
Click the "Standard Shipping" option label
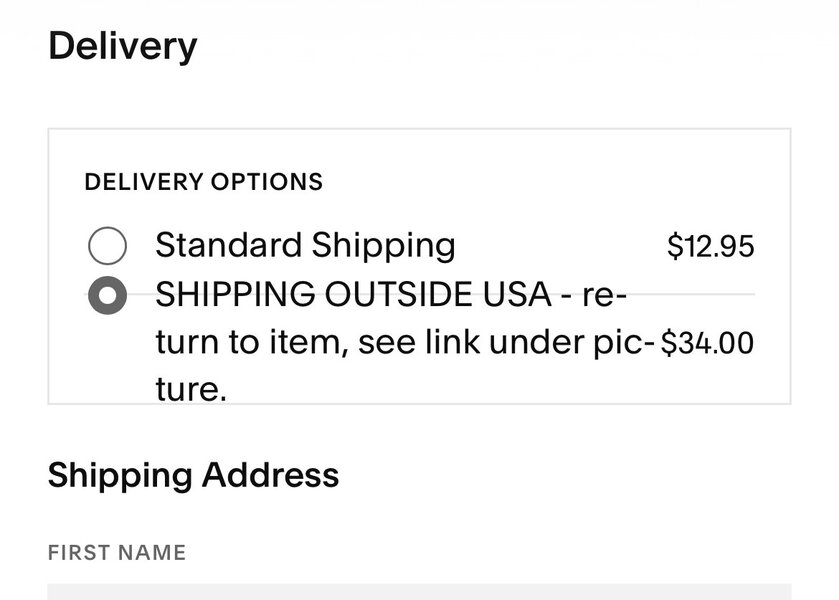point(305,245)
